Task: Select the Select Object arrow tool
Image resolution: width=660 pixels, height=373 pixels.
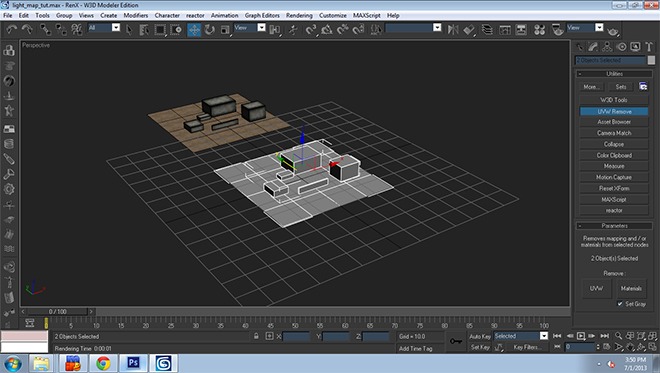Action: (x=129, y=29)
